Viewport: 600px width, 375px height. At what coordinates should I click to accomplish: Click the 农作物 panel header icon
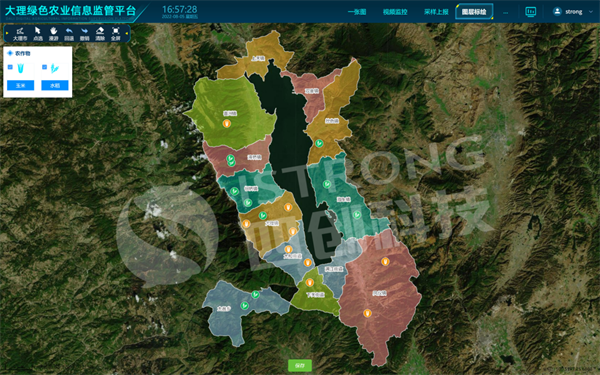click(10, 53)
